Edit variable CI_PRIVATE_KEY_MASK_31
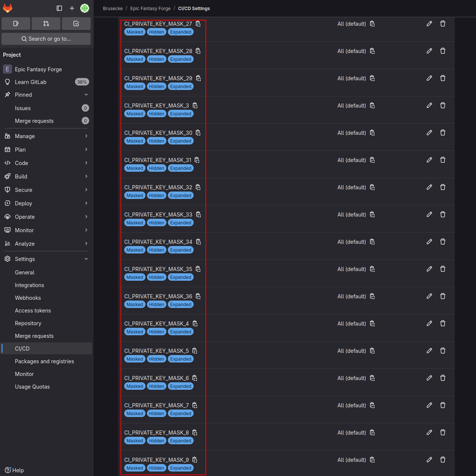This screenshot has height=476, width=476. [429, 160]
